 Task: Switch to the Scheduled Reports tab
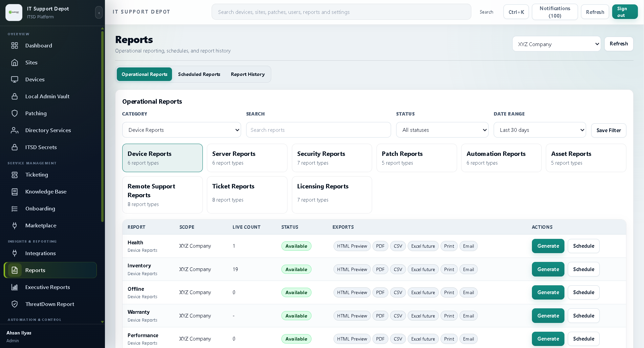199,74
